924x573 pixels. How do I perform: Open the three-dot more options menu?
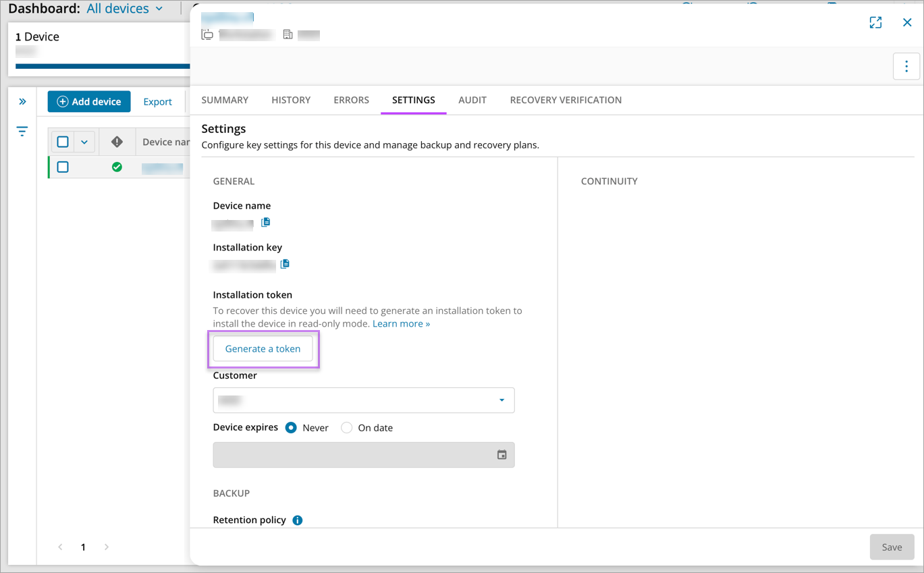click(x=906, y=66)
